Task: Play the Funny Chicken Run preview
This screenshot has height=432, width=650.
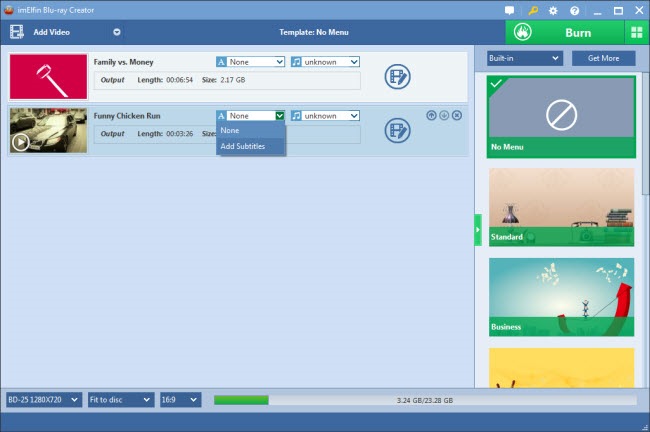Action: (x=20, y=143)
